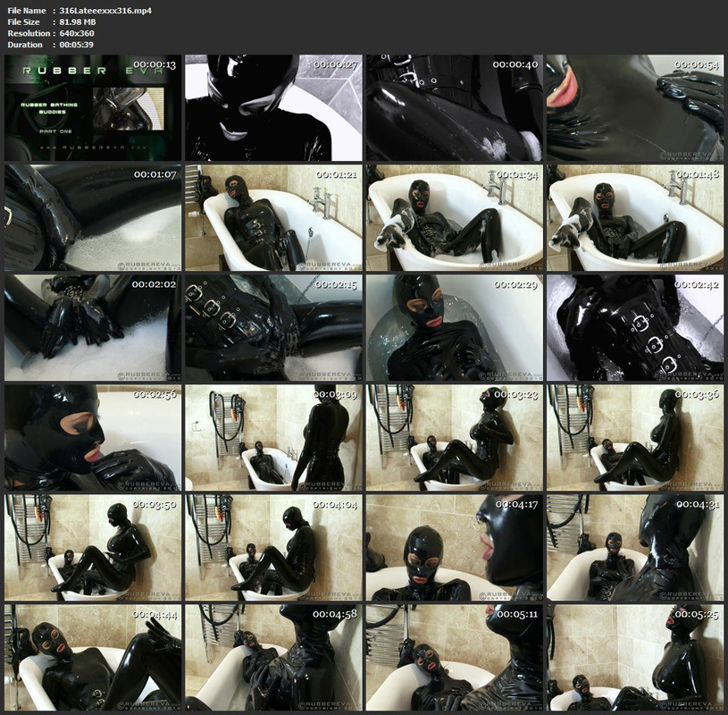Open the thumbnail stamped 00:02:02

(93, 327)
